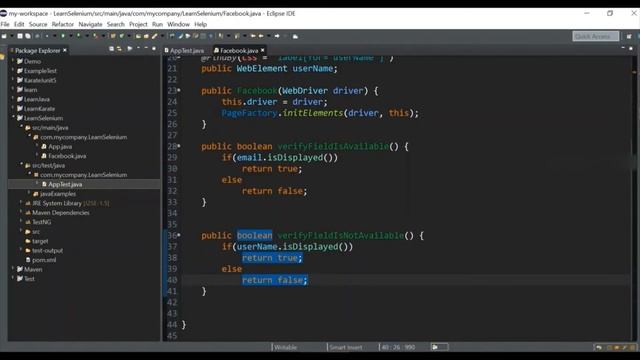Open the Navigate menu

(x=90, y=24)
